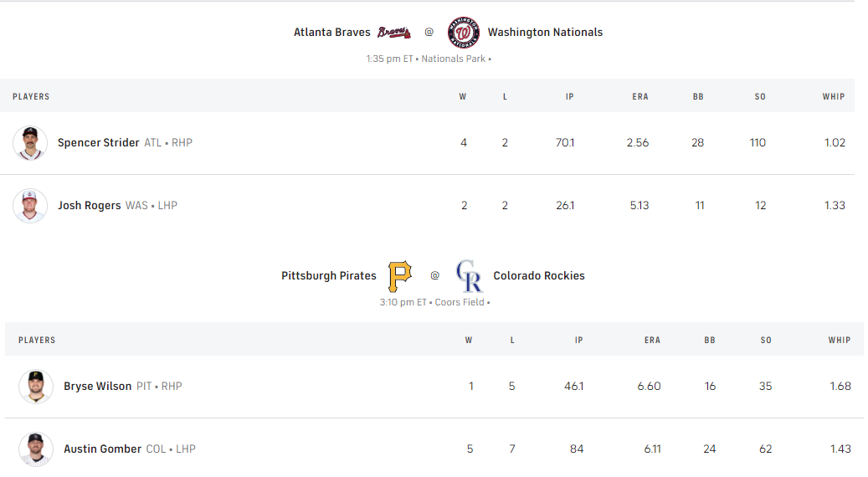
Task: Open Spencer Strider's headshot photo
Action: tap(30, 143)
